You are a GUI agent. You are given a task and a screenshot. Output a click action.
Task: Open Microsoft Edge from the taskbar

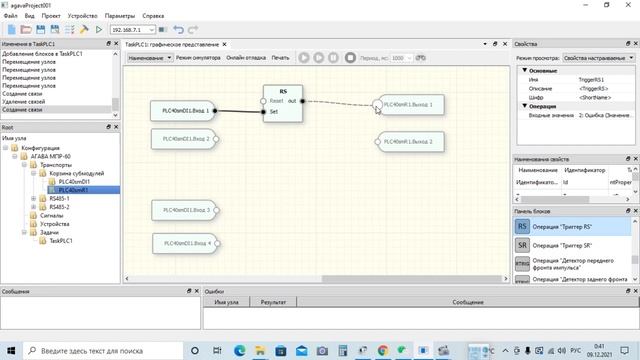click(240, 351)
